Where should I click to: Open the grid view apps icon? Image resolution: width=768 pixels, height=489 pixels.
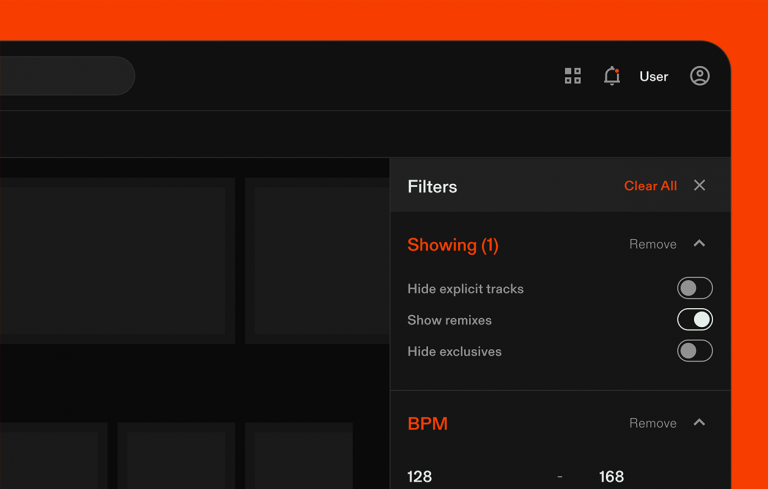coord(573,76)
